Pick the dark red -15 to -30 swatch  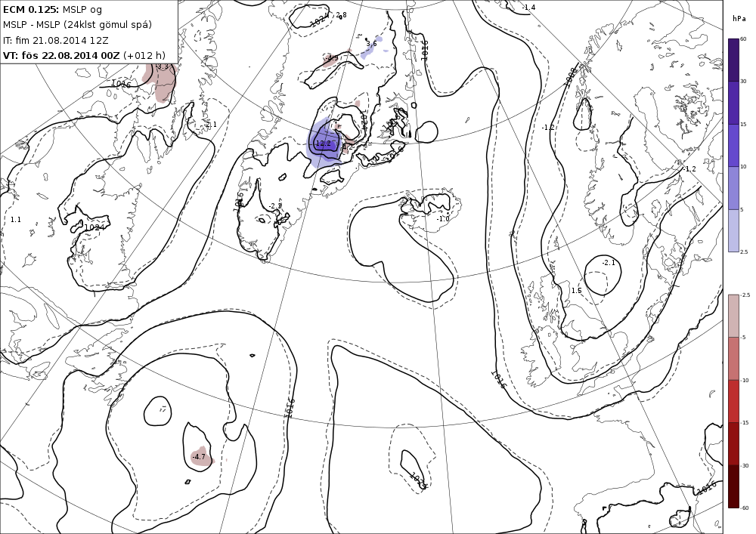point(733,443)
